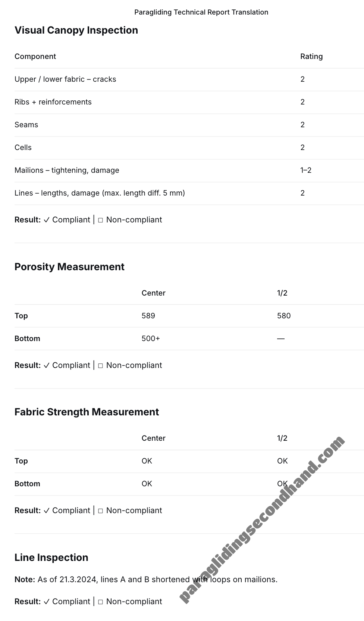Select the Visual Canopy Inspection heading
The image size is (364, 621).
point(76,30)
